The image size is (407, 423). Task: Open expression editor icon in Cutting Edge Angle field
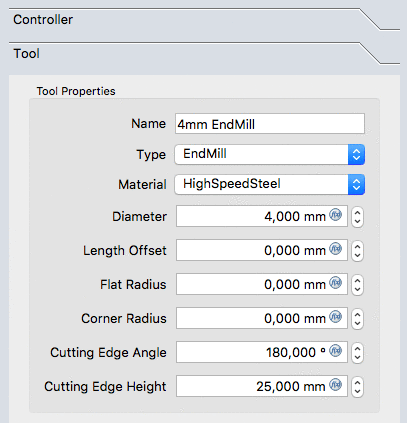point(336,351)
